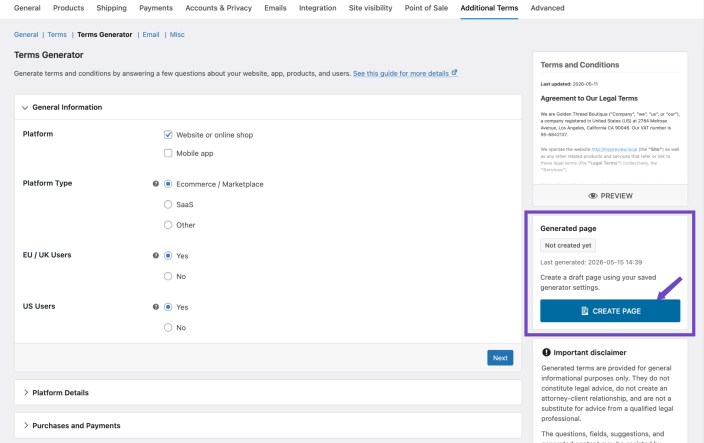This screenshot has width=704, height=443.
Task: Open the Misc sub-section link
Action: pos(177,35)
